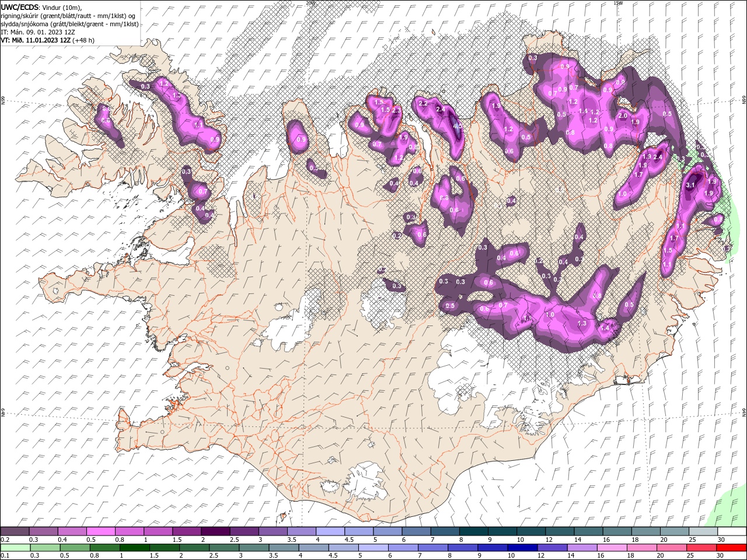Click upper legend swatch between 2 and 2.5
747x560 pixels.
(x=215, y=531)
